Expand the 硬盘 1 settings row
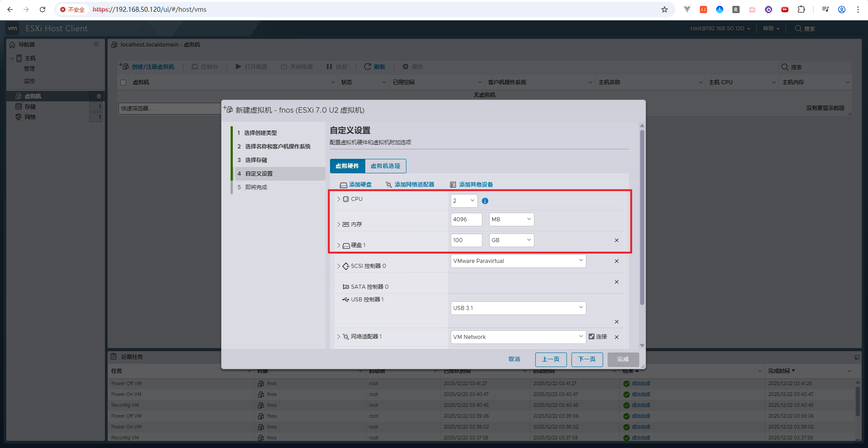 (339, 245)
